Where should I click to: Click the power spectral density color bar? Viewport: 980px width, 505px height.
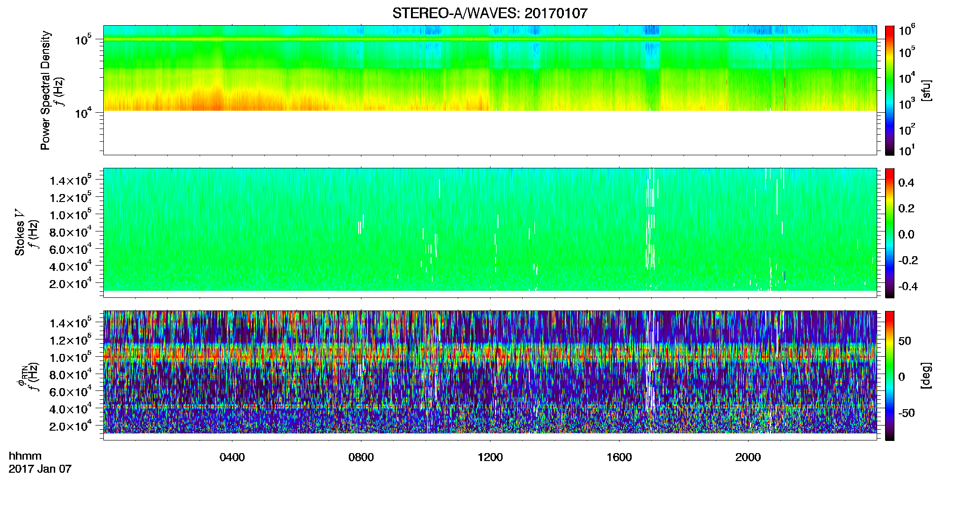(890, 90)
